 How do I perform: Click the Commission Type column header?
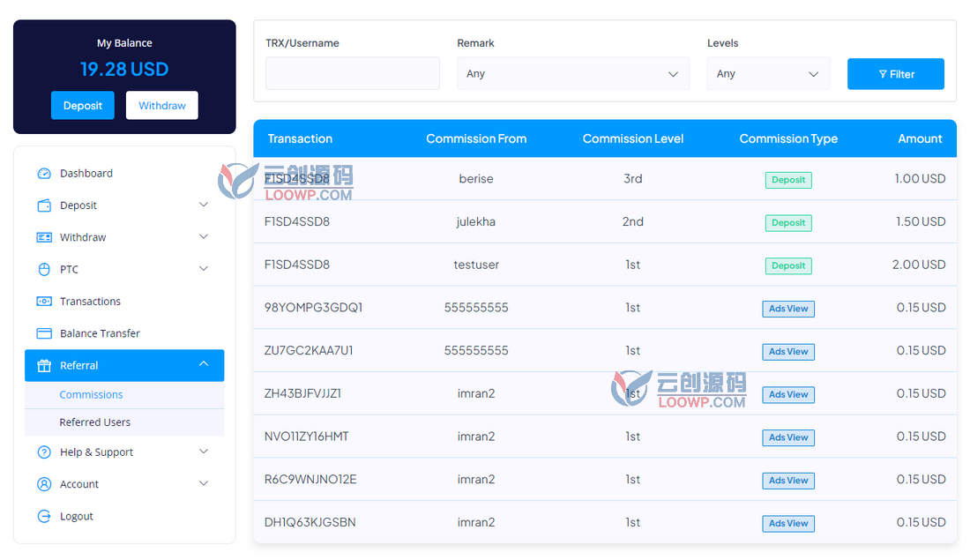click(788, 138)
